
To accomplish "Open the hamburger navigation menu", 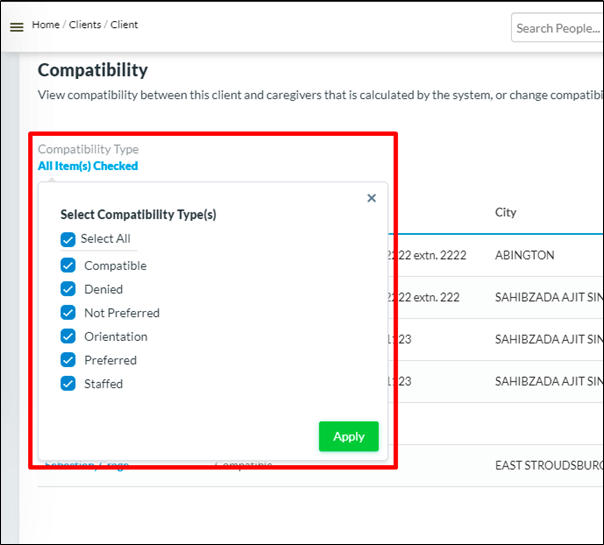I will [x=16, y=27].
